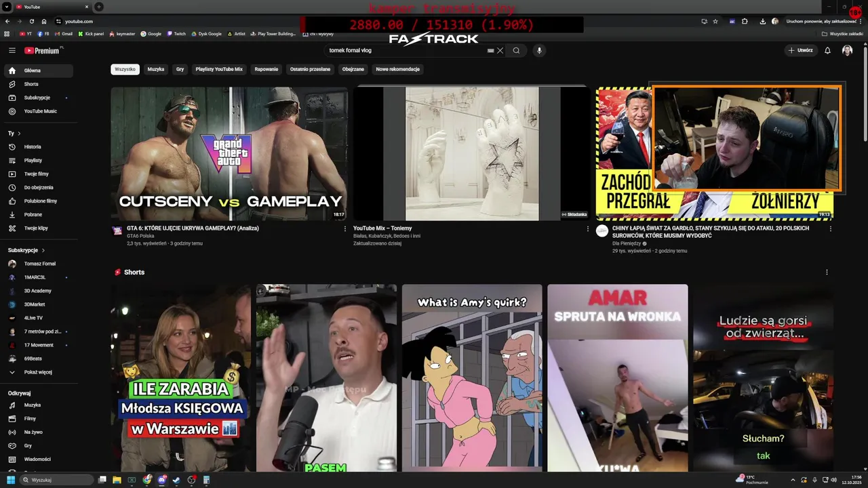
Task: Select the Nowe rekomendacje filter chip
Action: pos(398,69)
